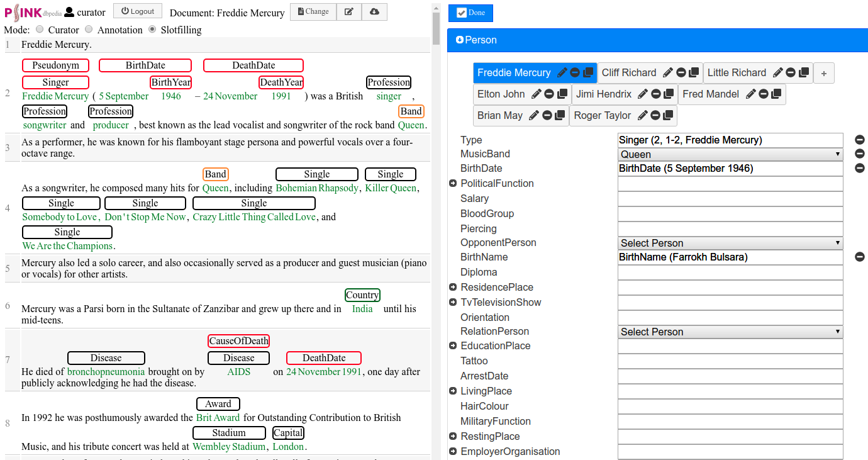
Task: Click the Pseudonym annotation label
Action: 55,65
